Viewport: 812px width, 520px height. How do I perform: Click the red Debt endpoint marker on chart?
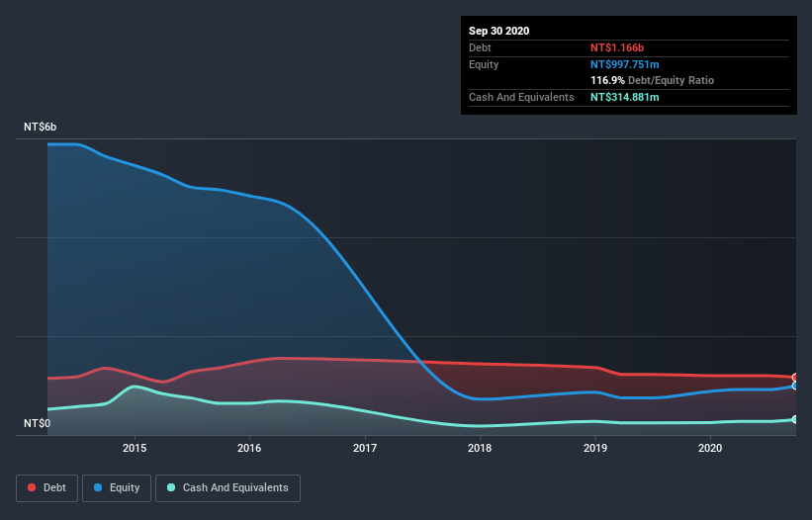[x=796, y=378]
